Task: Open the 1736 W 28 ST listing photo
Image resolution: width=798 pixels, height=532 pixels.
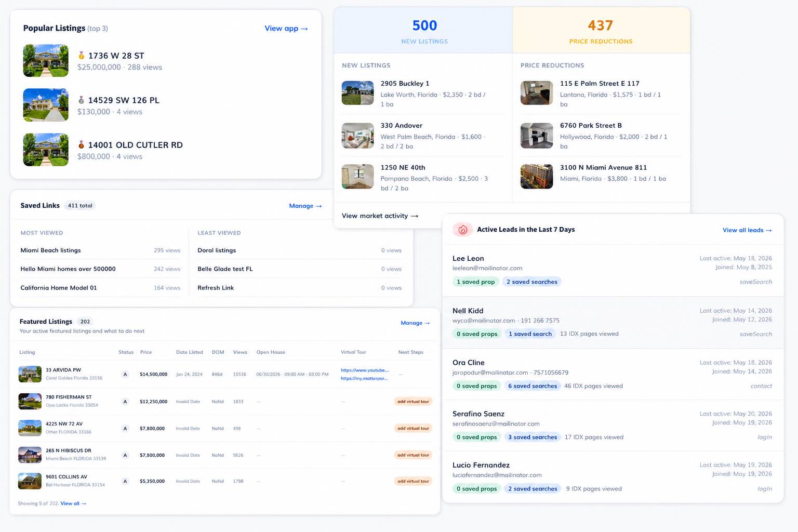Action: click(x=46, y=60)
